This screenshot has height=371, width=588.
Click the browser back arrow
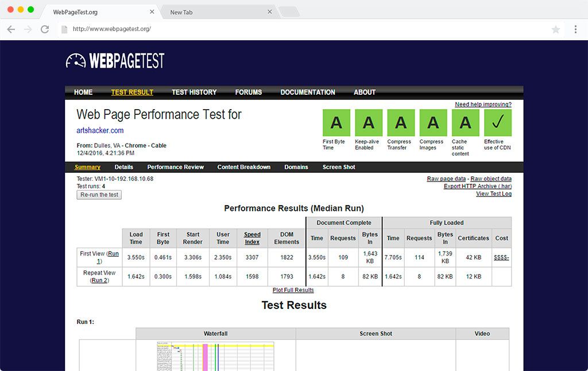point(11,29)
